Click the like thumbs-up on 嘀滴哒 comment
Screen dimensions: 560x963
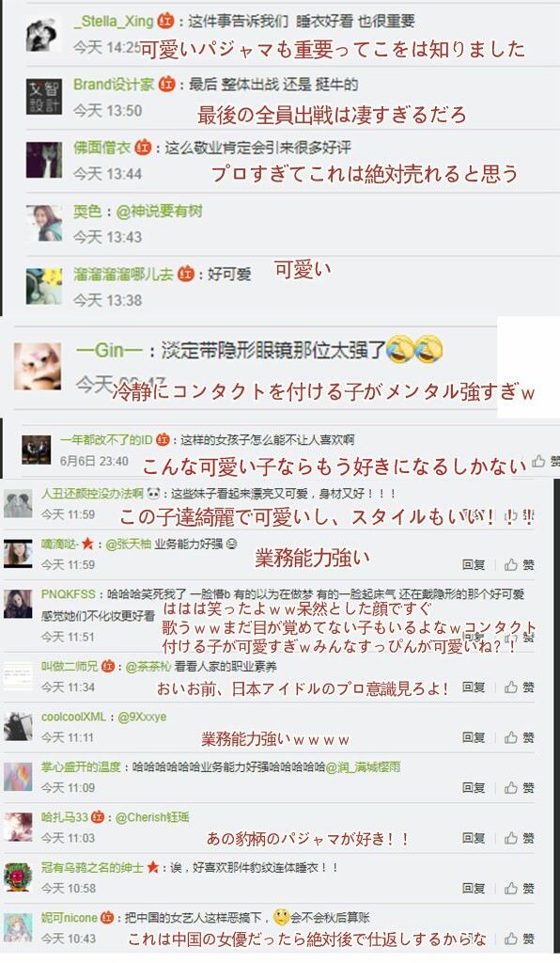510,564
